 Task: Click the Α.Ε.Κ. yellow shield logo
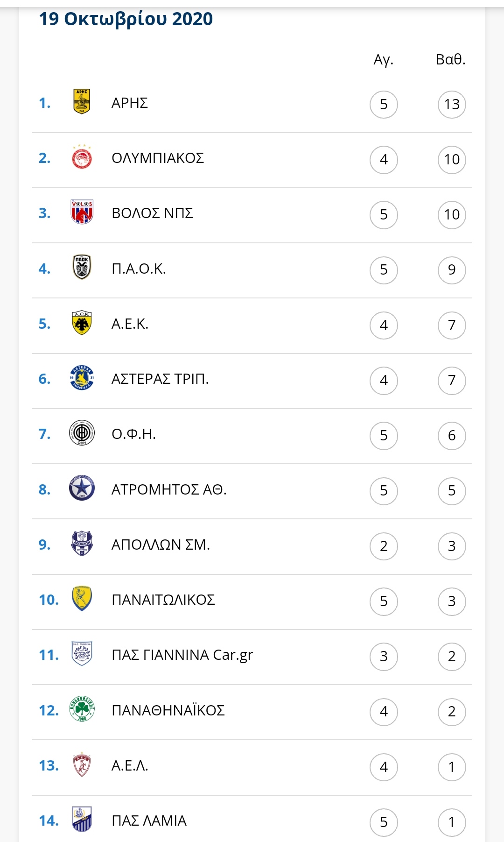pyautogui.click(x=82, y=323)
